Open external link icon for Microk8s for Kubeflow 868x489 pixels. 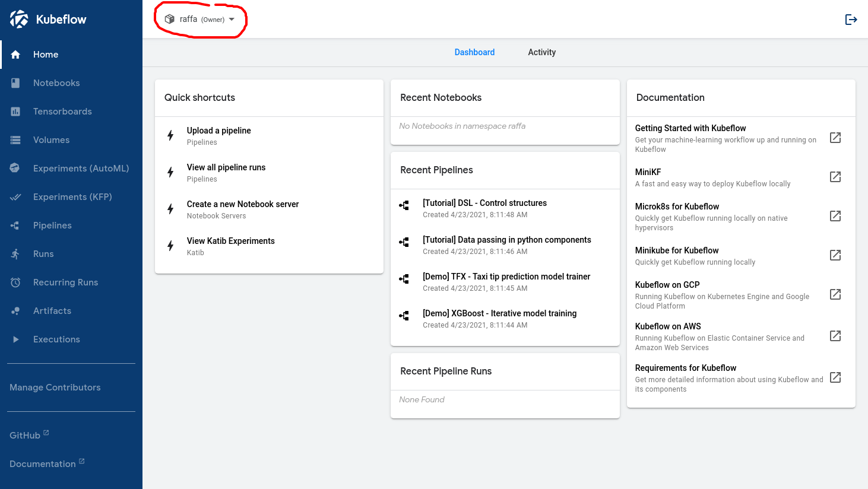[835, 216]
